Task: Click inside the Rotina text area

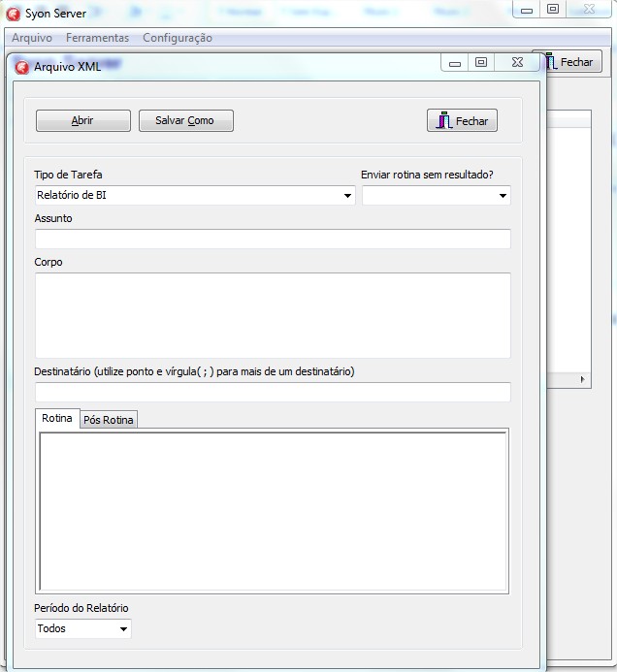Action: click(x=273, y=511)
